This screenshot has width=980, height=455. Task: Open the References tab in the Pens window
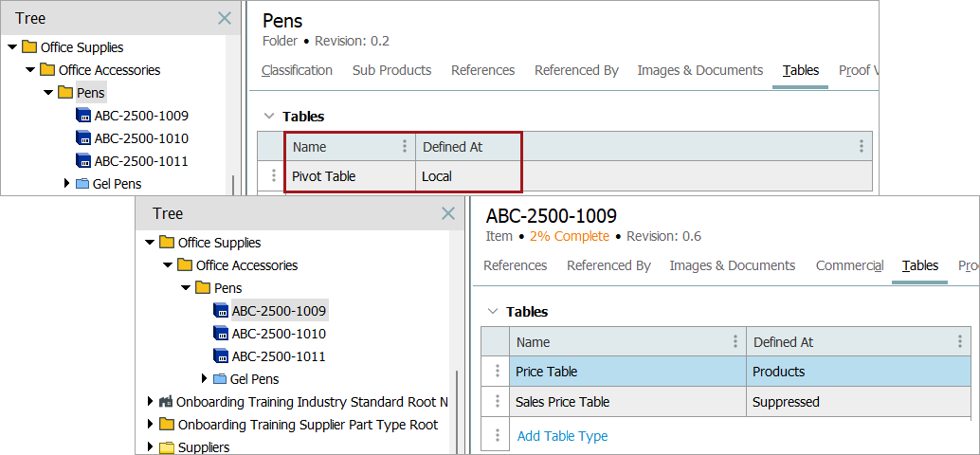pos(483,71)
